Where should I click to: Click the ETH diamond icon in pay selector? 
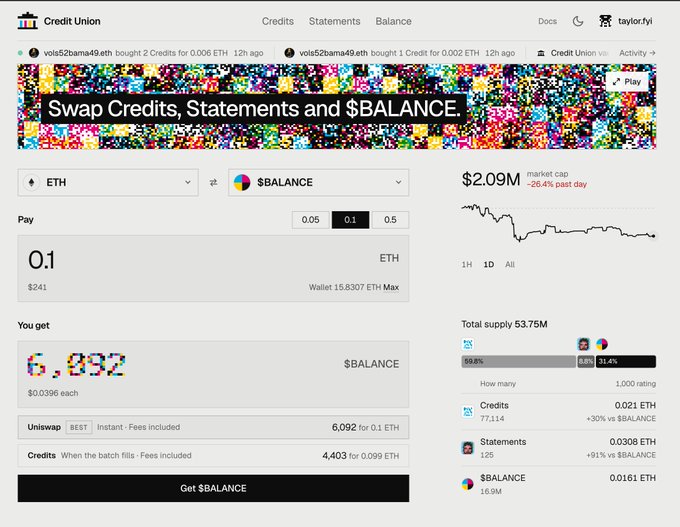point(31,183)
